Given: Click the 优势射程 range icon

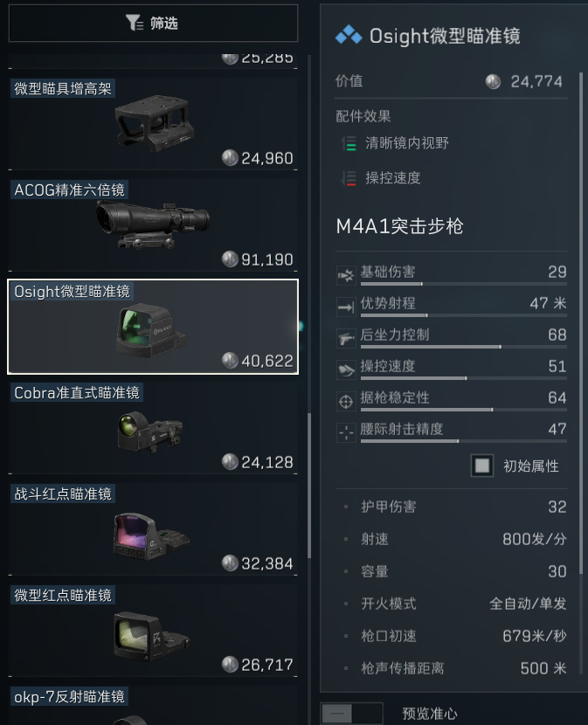Looking at the screenshot, I should [x=346, y=307].
